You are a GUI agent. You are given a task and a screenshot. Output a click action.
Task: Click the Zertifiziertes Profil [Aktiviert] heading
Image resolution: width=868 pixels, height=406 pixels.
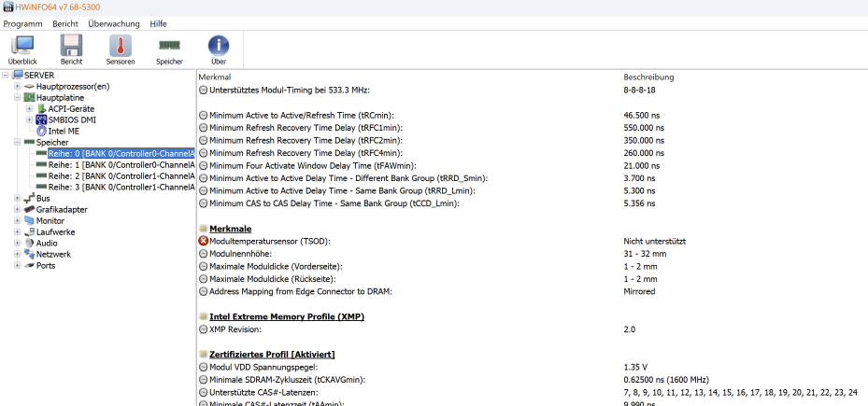[x=272, y=354]
